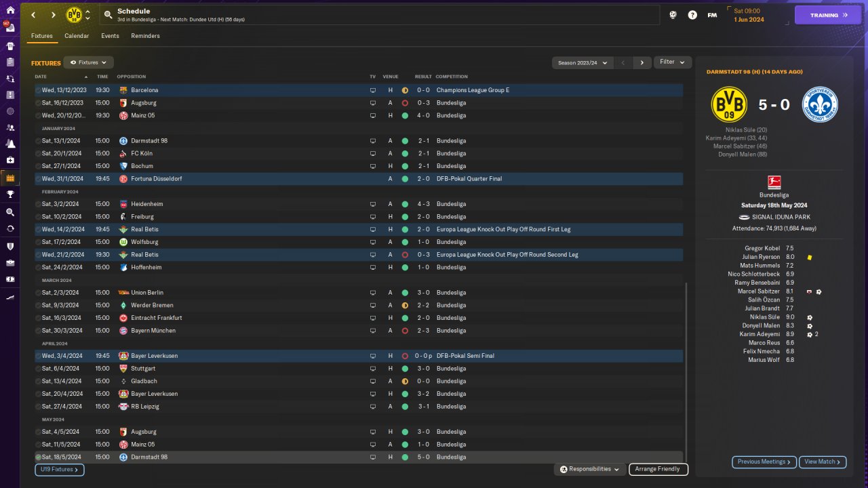Click the Real Betis badge on 14/2/2024 row
868x488 pixels.
123,229
